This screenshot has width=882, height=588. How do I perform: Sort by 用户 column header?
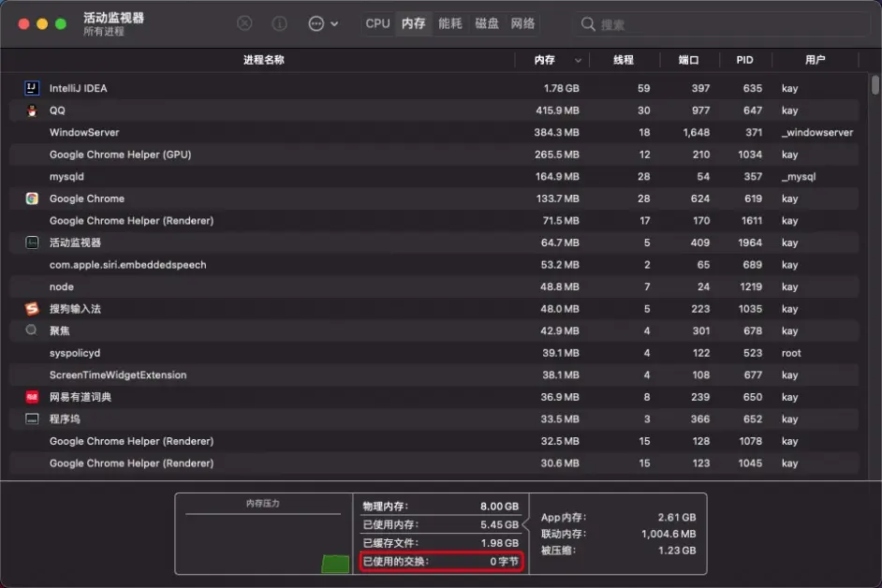tap(816, 60)
